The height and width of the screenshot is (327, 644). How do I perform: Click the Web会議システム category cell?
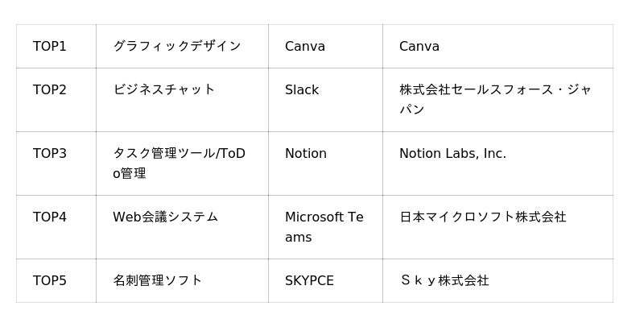point(183,227)
